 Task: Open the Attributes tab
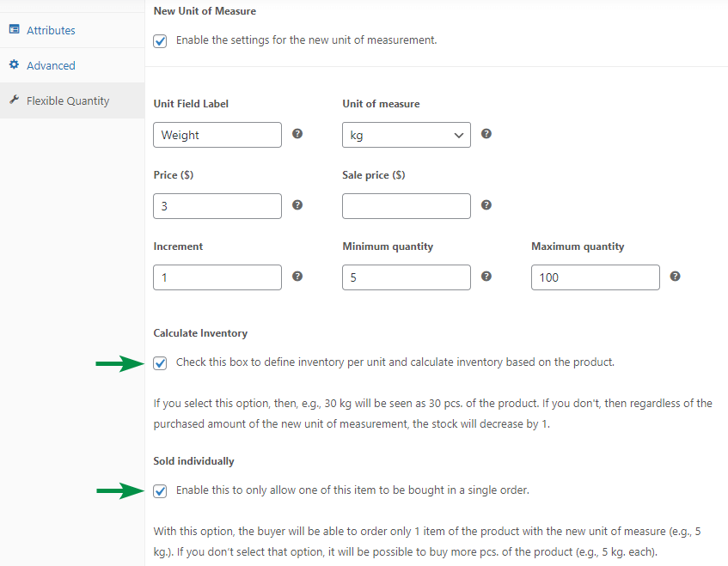point(72,30)
